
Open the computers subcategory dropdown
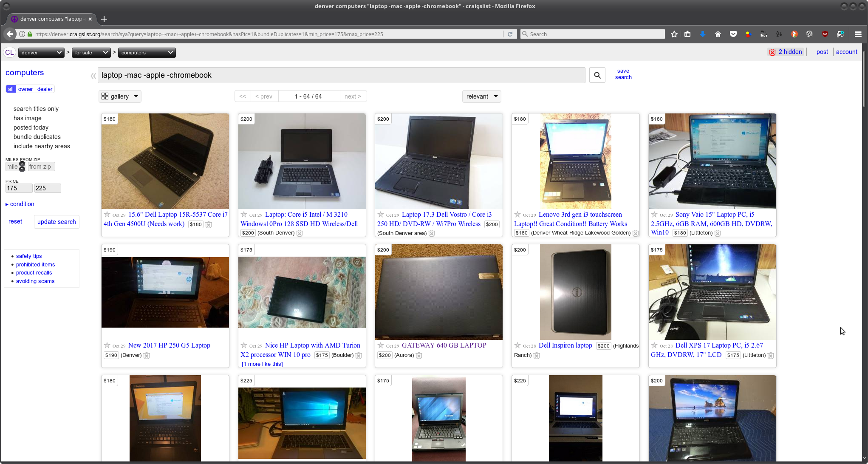click(x=147, y=52)
